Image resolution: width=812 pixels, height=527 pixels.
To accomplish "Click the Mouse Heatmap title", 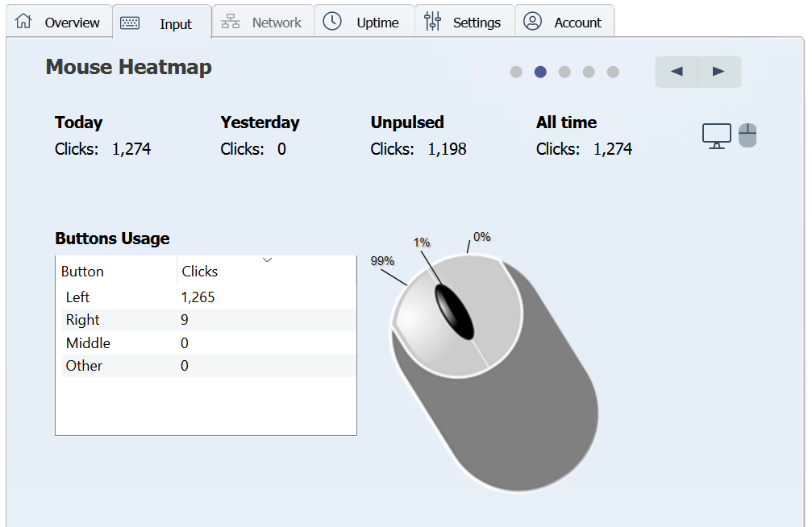I will pyautogui.click(x=128, y=68).
